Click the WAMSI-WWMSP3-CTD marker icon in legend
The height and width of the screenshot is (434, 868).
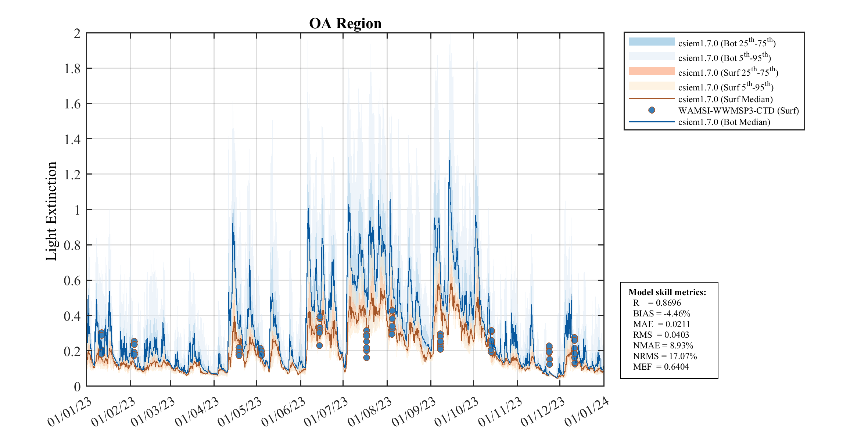(652, 110)
